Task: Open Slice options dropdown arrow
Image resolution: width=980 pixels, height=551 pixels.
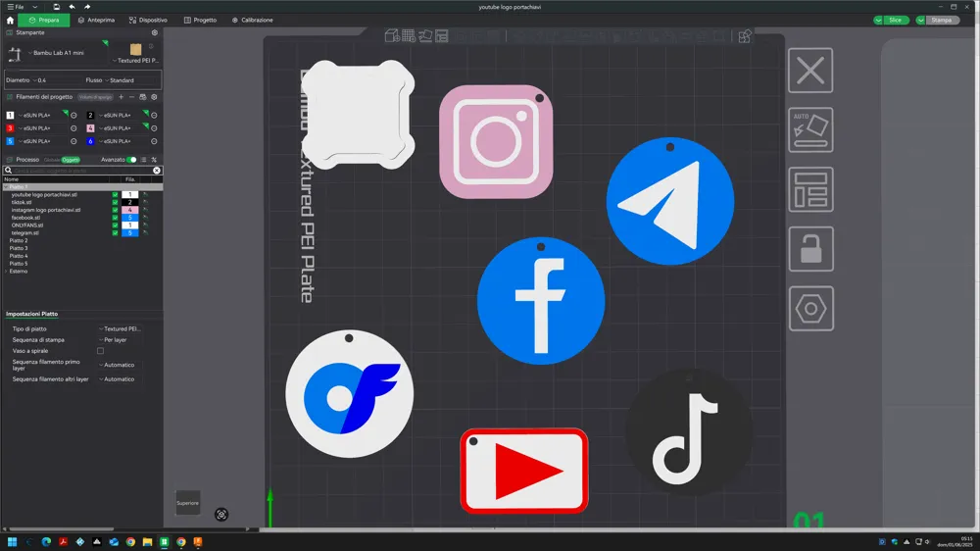Action: click(879, 20)
